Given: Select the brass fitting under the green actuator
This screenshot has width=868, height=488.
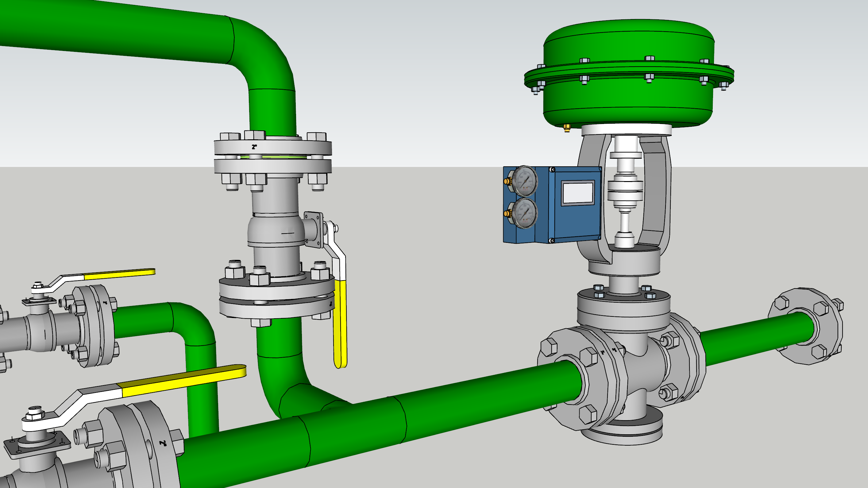Looking at the screenshot, I should [x=567, y=127].
